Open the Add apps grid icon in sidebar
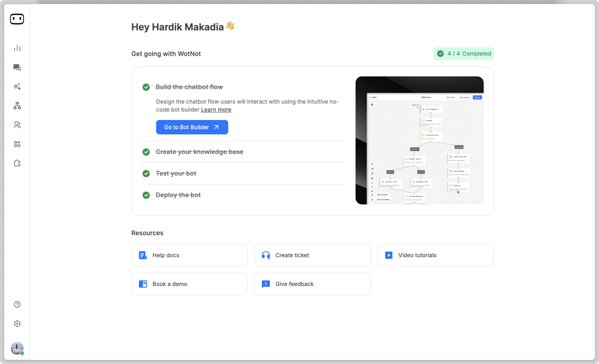Viewport: 599px width, 364px height. (17, 144)
